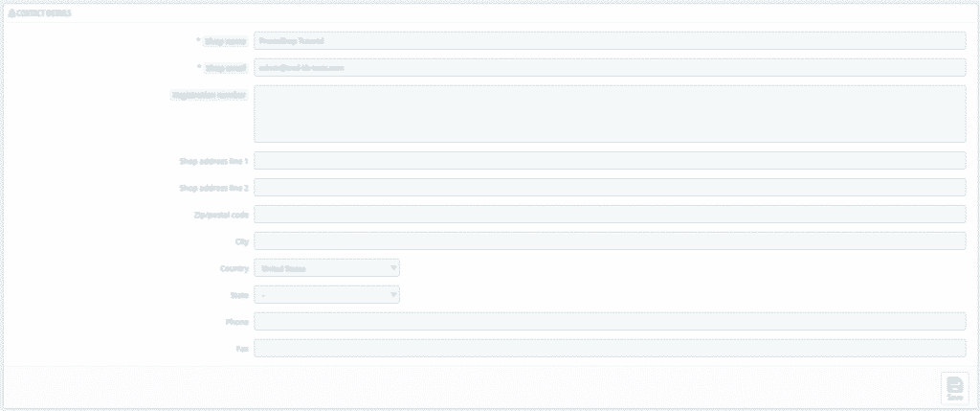Image resolution: width=980 pixels, height=411 pixels.
Task: Click the Shop email input field
Action: click(x=610, y=68)
